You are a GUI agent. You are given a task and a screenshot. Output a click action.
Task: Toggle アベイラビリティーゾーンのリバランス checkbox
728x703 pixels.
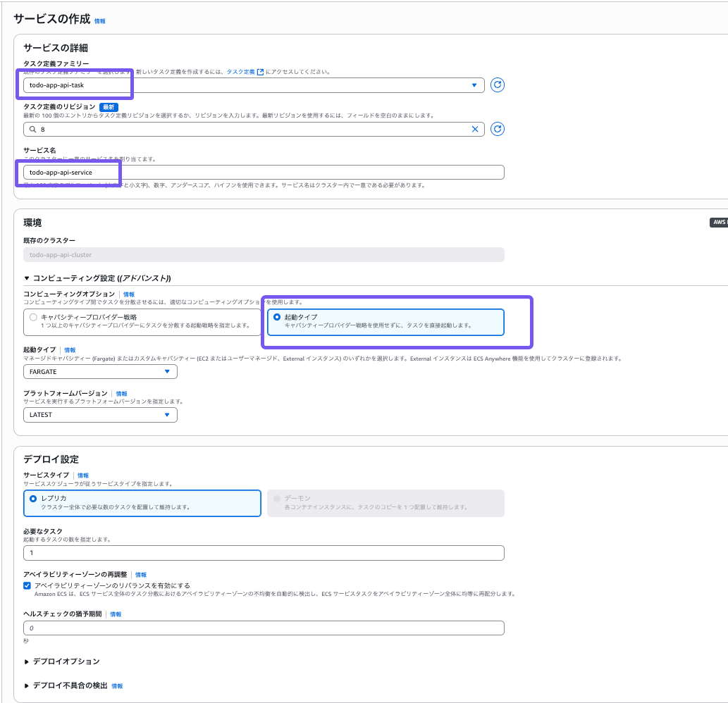[x=27, y=585]
